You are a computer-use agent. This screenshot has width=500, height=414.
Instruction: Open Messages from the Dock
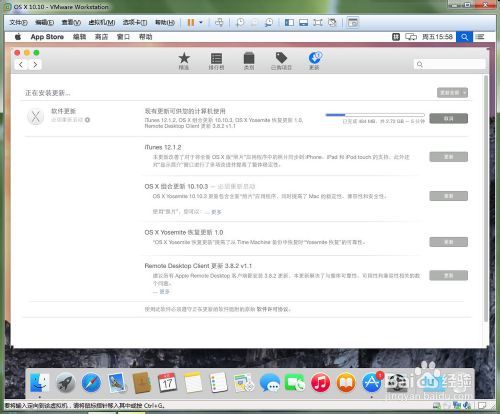point(270,382)
